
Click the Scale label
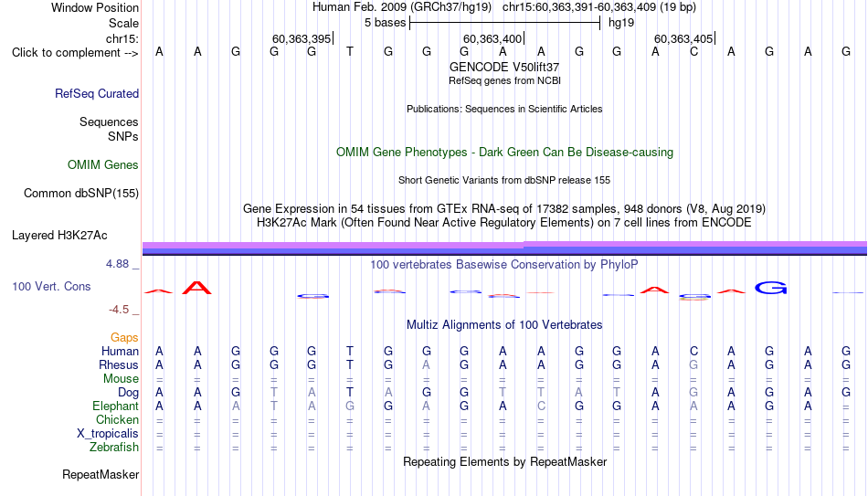click(123, 23)
